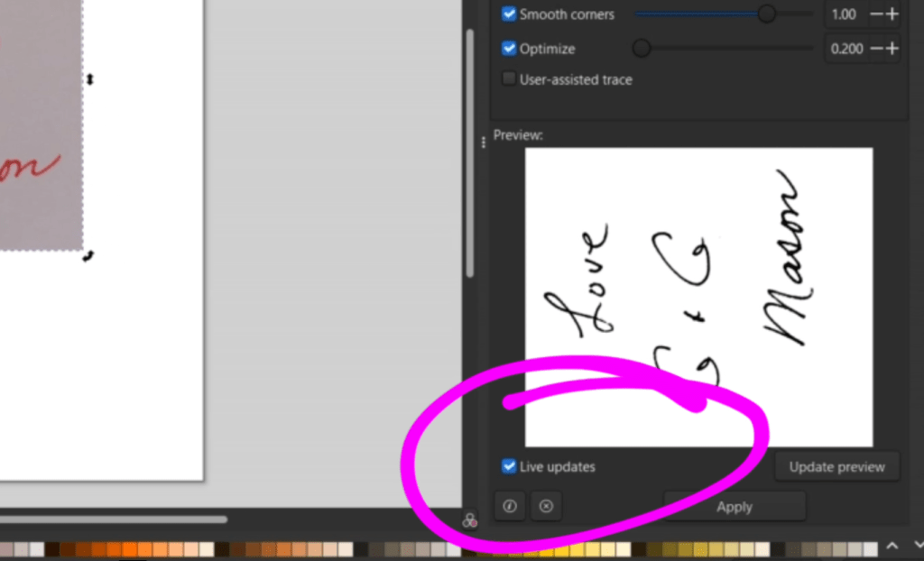Click the panel resize handle dots
924x561 pixels.
(485, 142)
